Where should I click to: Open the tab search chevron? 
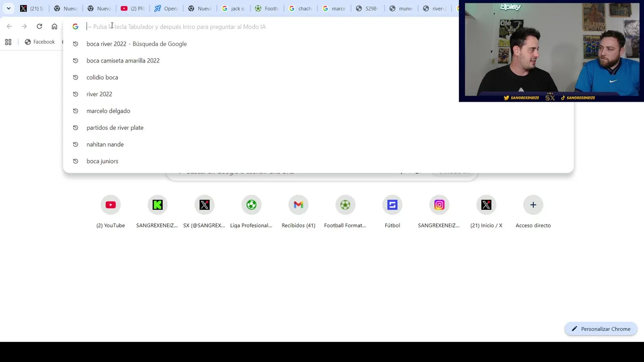(9, 9)
